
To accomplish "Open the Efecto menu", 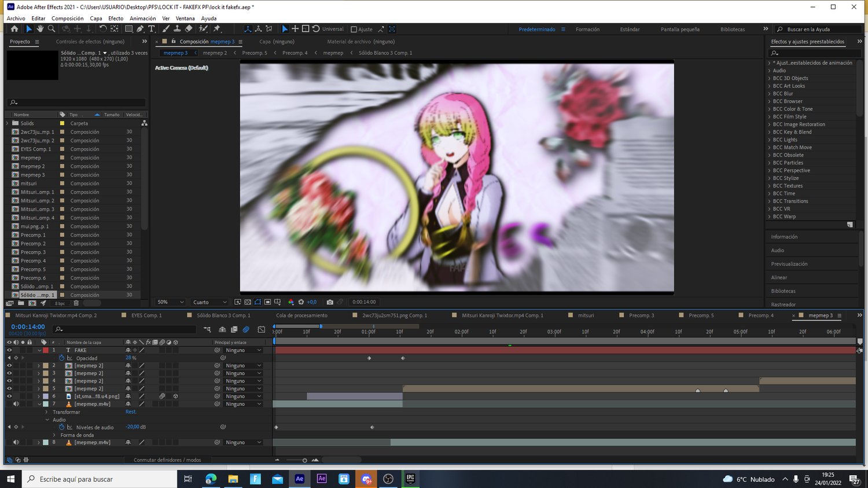I will [116, 19].
